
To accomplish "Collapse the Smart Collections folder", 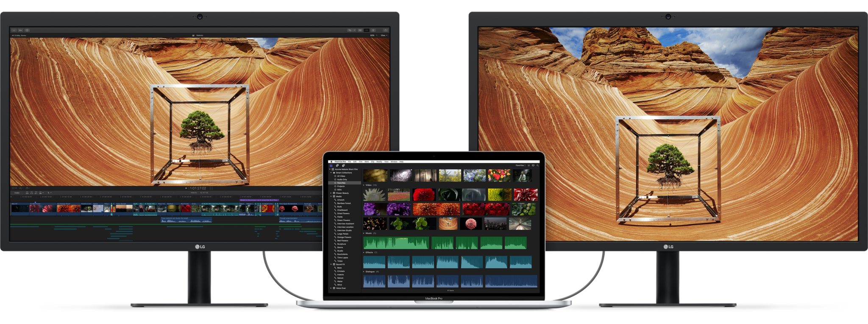I will [x=331, y=173].
